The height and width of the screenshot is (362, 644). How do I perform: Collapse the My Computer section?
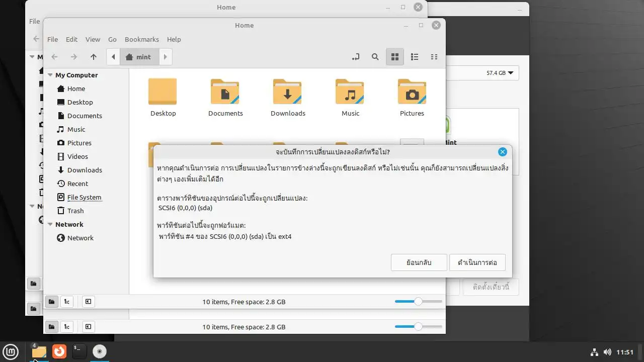(x=50, y=75)
